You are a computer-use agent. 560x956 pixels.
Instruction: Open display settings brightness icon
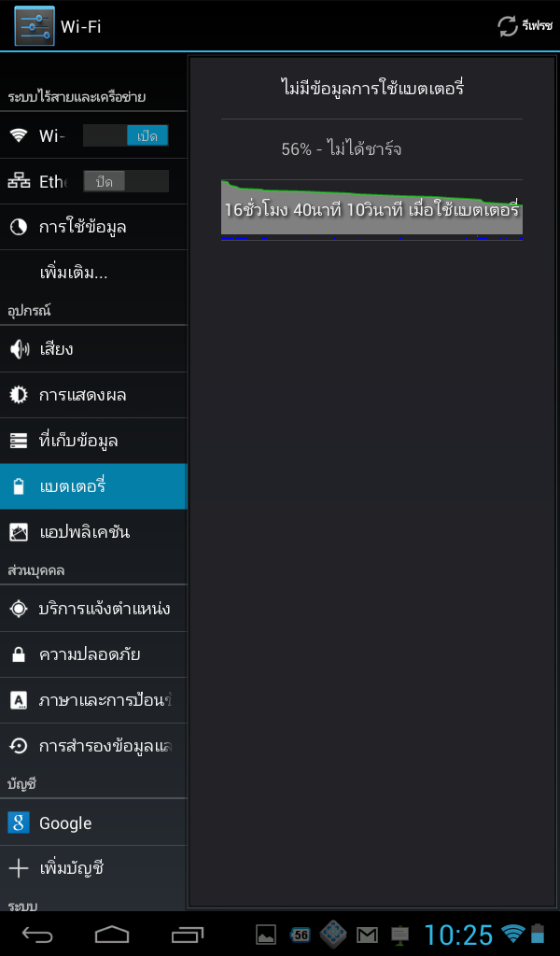point(19,395)
